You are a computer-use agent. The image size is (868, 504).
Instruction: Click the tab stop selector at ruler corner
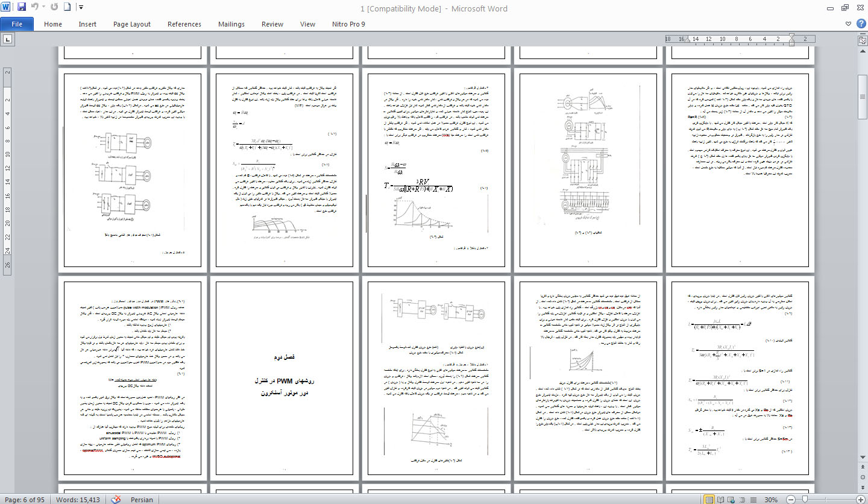pyautogui.click(x=8, y=40)
